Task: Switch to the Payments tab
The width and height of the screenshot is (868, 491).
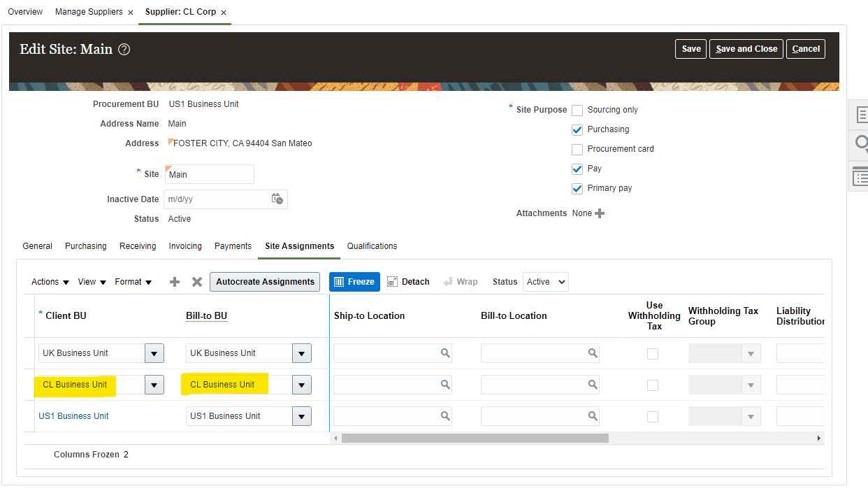Action: 233,246
